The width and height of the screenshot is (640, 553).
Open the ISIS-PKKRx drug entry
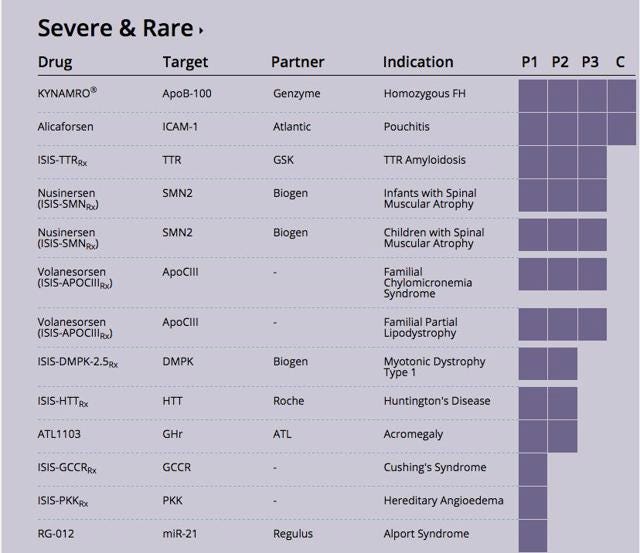click(63, 501)
